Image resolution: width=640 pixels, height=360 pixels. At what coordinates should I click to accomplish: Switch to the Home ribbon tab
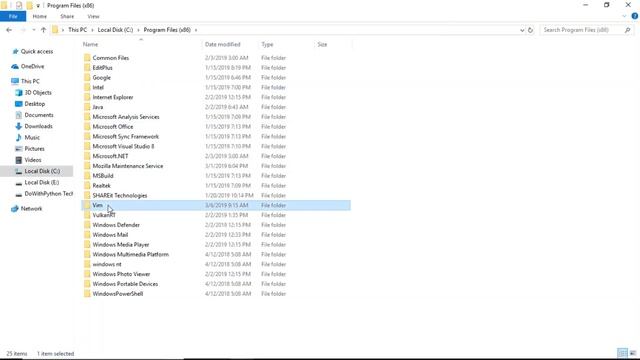click(x=40, y=16)
